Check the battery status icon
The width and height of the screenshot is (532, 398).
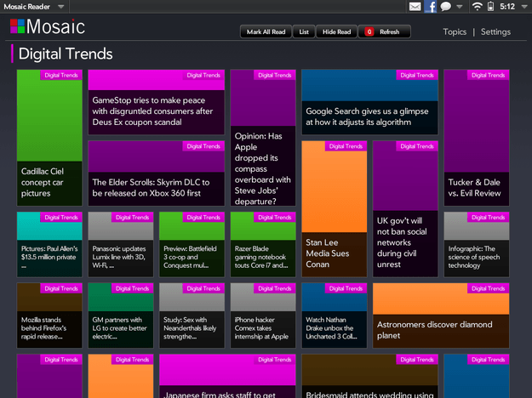pyautogui.click(x=490, y=7)
